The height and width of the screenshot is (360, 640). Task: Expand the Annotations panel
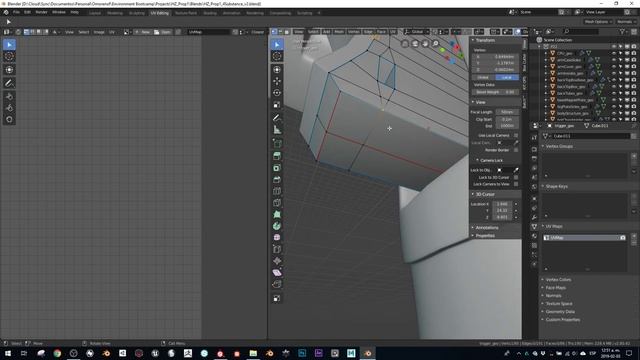(x=487, y=228)
